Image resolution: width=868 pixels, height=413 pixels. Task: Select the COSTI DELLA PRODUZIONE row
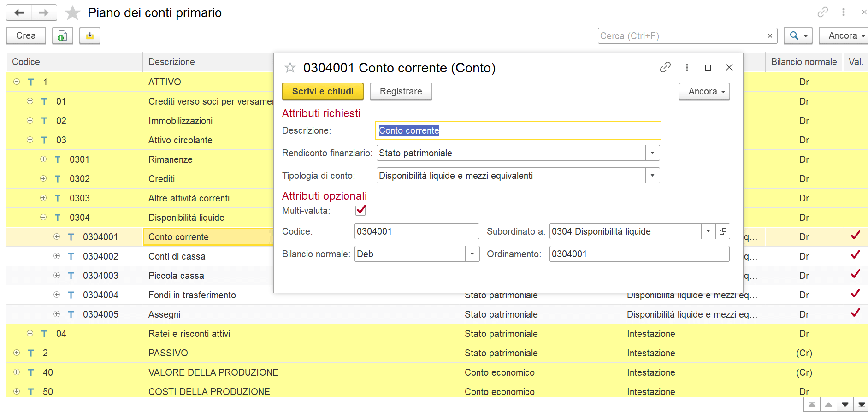pos(437,392)
